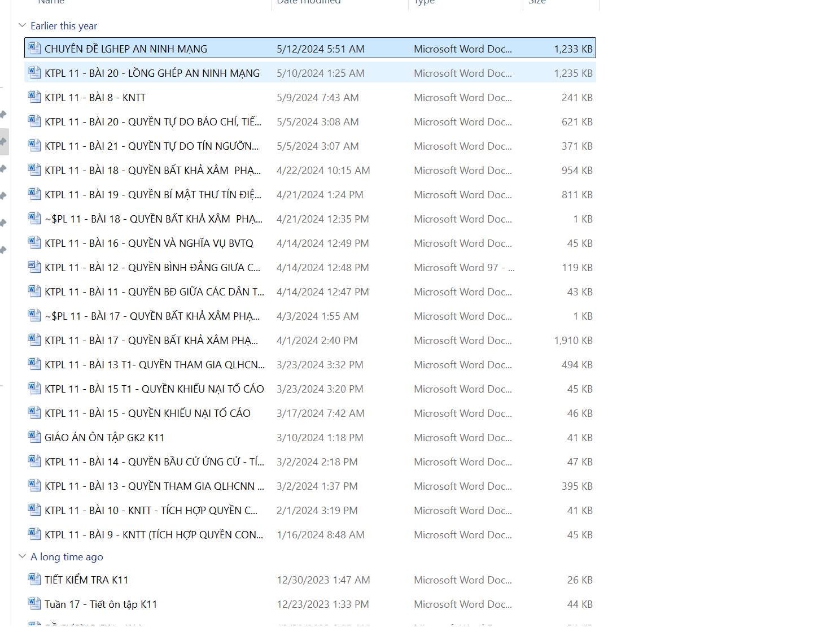
Task: Click Word icon of BÀI 20 - LỒNG GHÉP AN NINH MẠNG
Action: tap(34, 72)
